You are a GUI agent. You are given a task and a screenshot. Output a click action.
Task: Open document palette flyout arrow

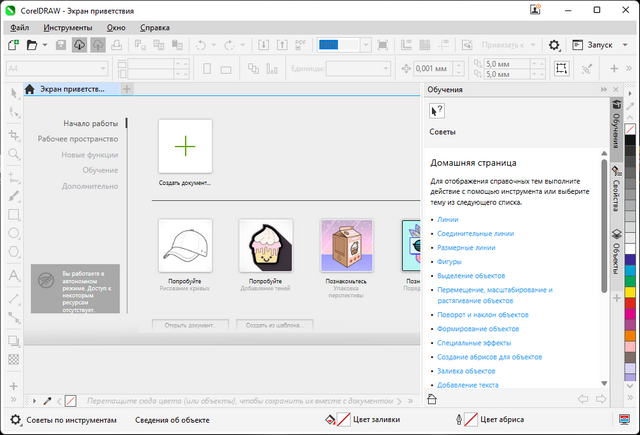(34, 401)
